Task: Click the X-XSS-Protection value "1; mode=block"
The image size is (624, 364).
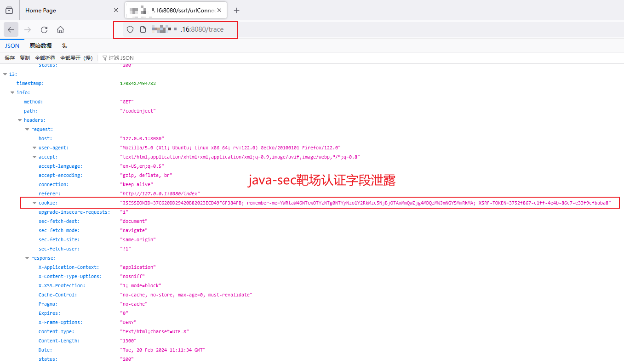Action: click(x=141, y=285)
